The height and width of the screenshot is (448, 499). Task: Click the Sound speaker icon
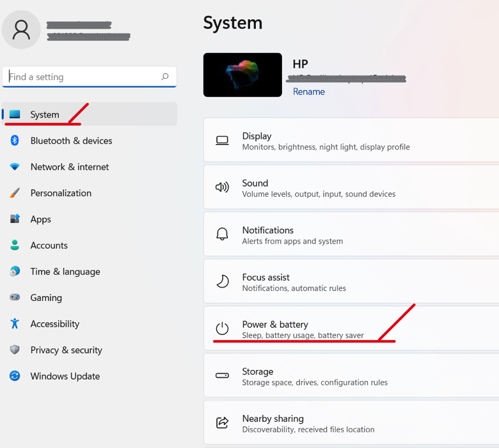coord(222,187)
